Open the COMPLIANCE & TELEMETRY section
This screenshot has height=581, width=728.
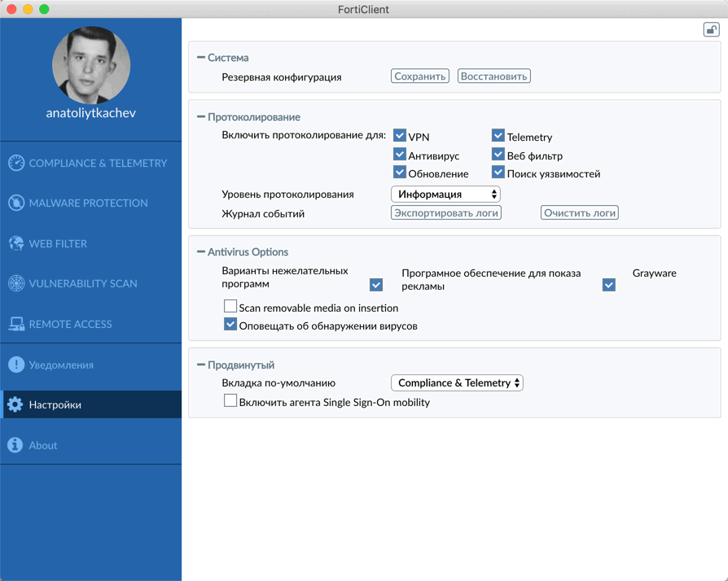coord(91,163)
